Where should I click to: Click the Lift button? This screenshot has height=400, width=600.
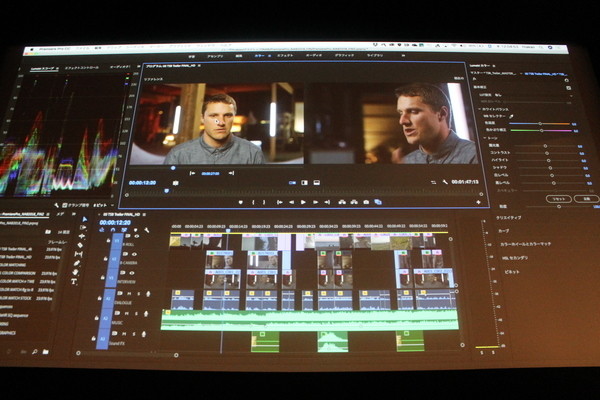[x=342, y=202]
